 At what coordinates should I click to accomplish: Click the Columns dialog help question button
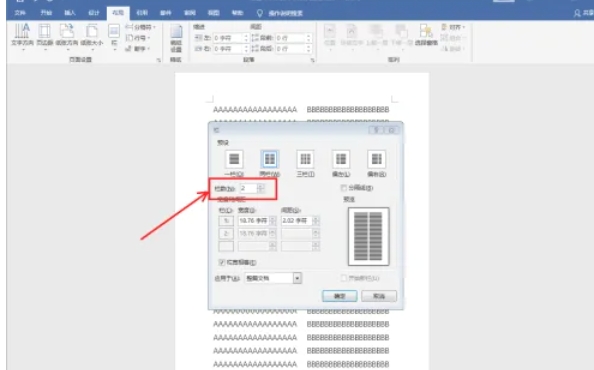click(376, 130)
